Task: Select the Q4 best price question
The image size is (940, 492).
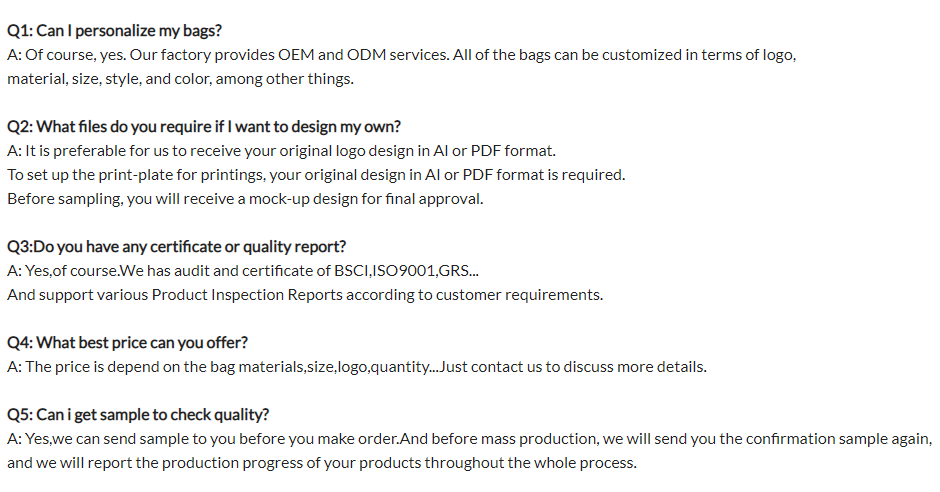Action: (128, 343)
